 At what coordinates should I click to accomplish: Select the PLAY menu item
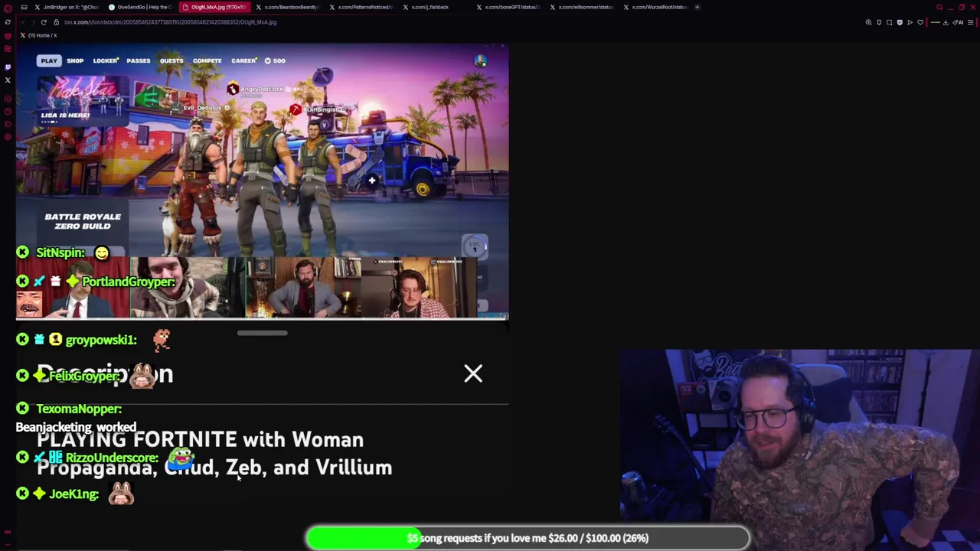click(x=49, y=60)
